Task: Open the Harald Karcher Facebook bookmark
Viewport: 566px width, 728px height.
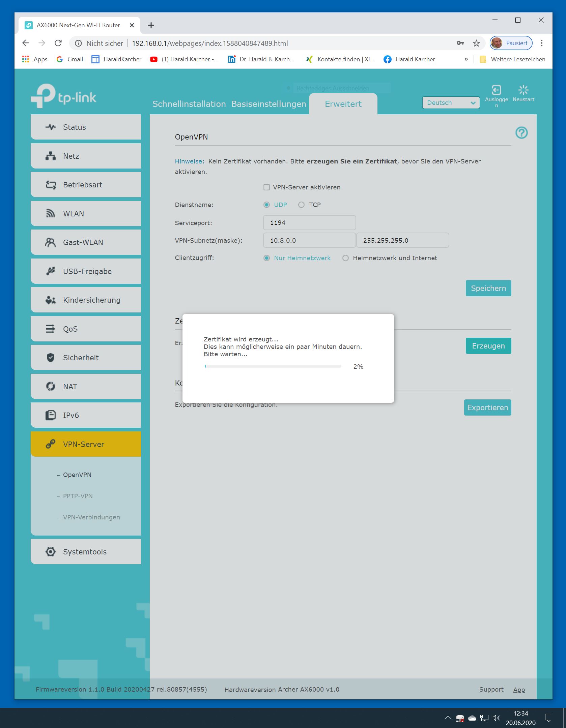Action: 409,59
